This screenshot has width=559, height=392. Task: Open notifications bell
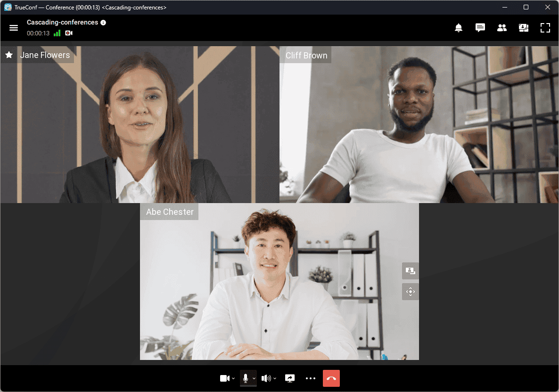click(x=459, y=28)
